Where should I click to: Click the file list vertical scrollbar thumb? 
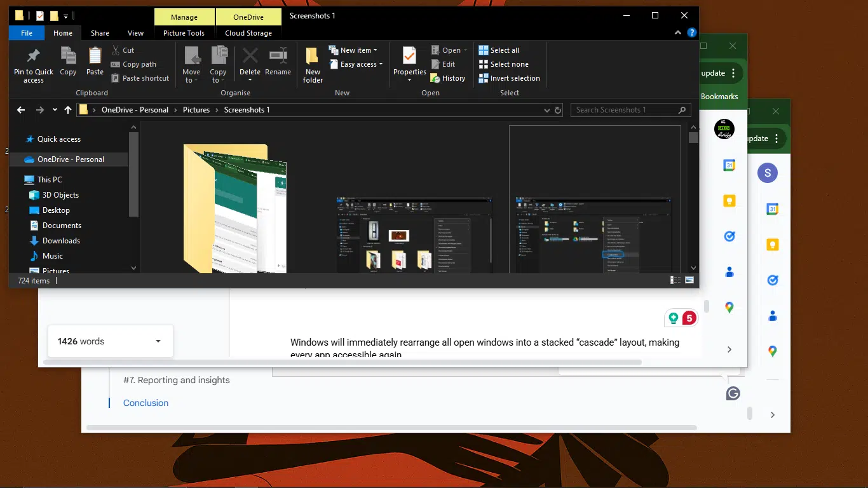(693, 138)
